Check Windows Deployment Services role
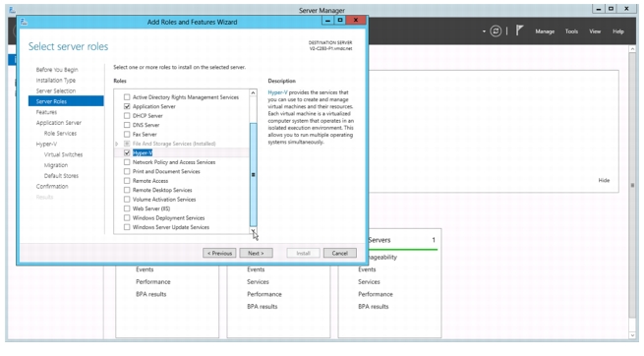Screen dimensions: 644x356 point(127,217)
